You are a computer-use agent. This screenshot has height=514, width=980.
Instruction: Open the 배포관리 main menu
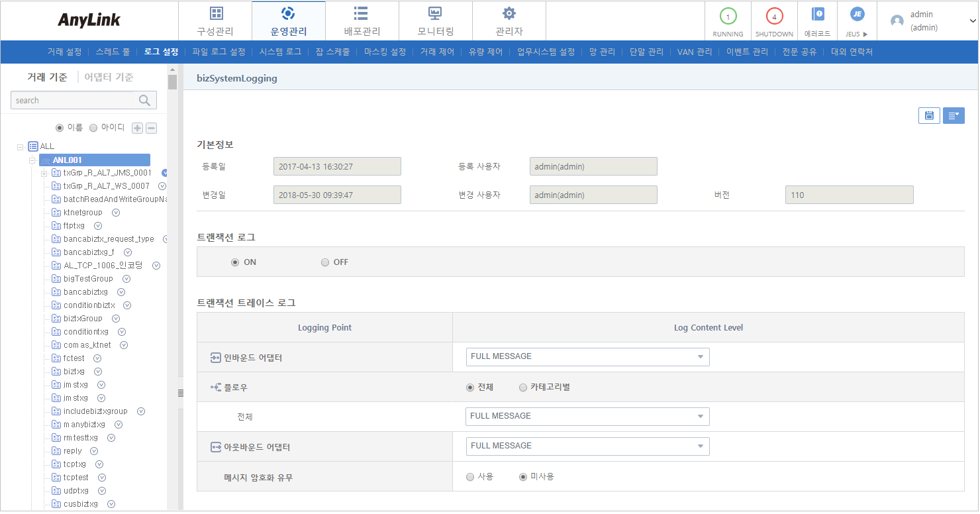pos(362,21)
